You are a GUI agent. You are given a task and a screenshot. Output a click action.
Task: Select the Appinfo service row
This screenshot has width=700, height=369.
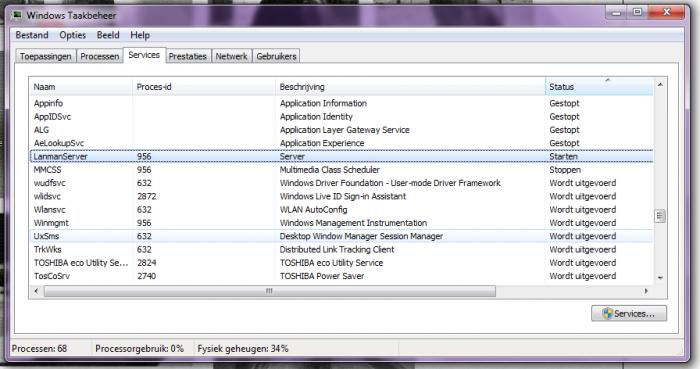coord(342,103)
